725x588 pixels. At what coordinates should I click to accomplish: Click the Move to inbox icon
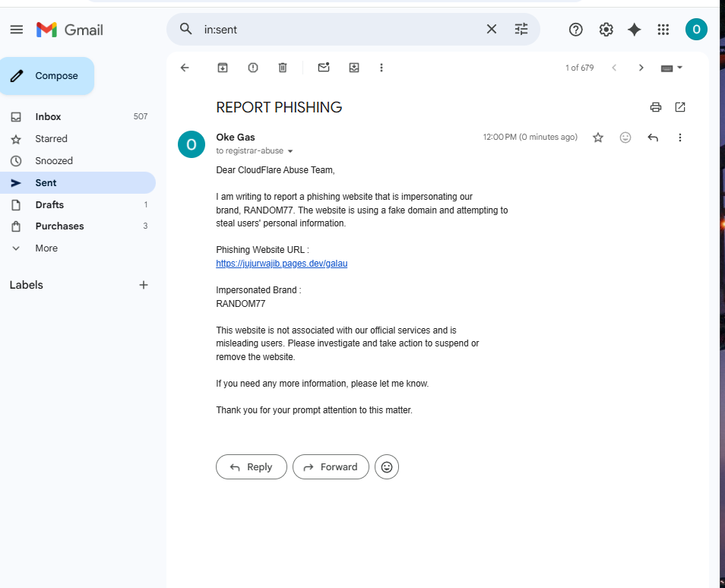[x=353, y=68]
